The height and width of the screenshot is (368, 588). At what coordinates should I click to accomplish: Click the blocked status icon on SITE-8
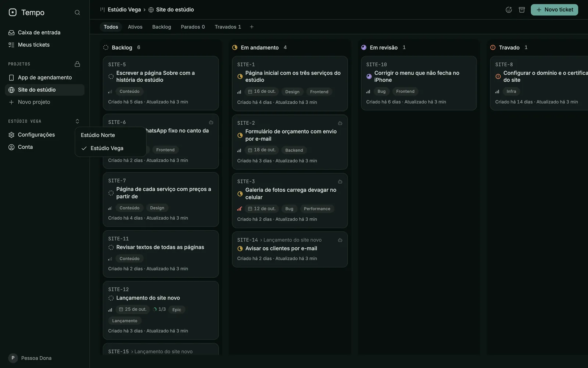(498, 77)
